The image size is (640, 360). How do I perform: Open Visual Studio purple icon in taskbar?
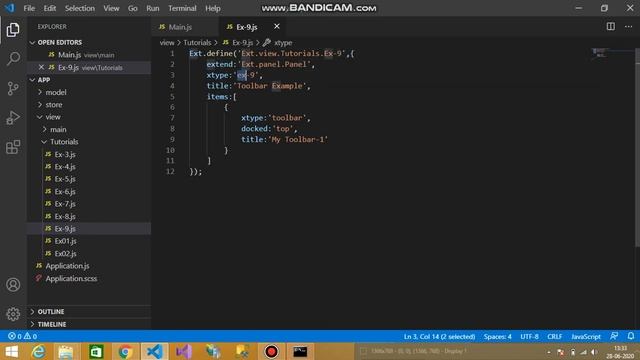point(184,351)
